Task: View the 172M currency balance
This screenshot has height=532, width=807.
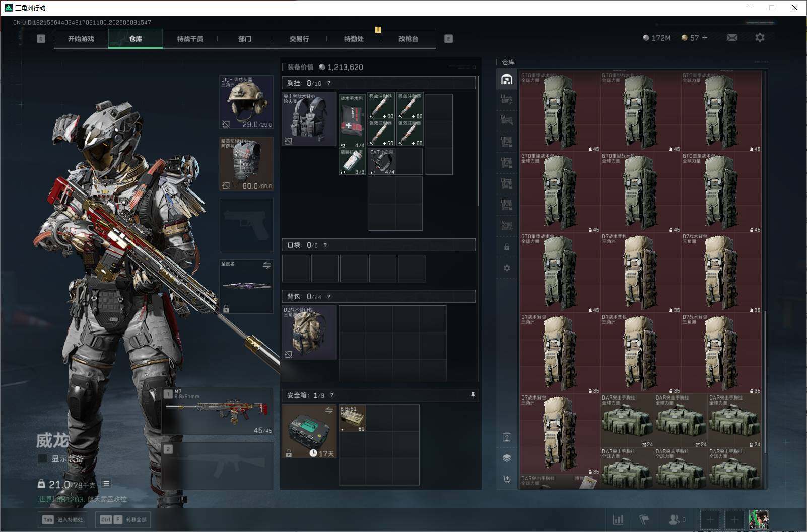Action: tap(657, 38)
